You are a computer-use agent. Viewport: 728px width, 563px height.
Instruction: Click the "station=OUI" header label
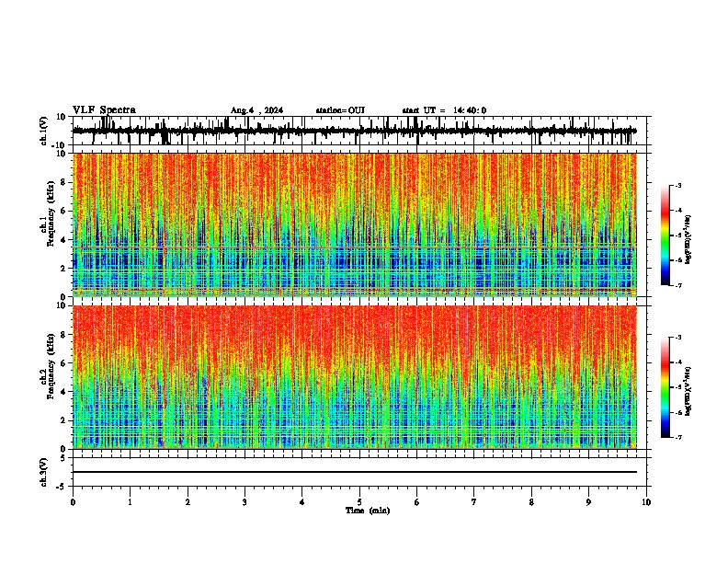[340, 110]
